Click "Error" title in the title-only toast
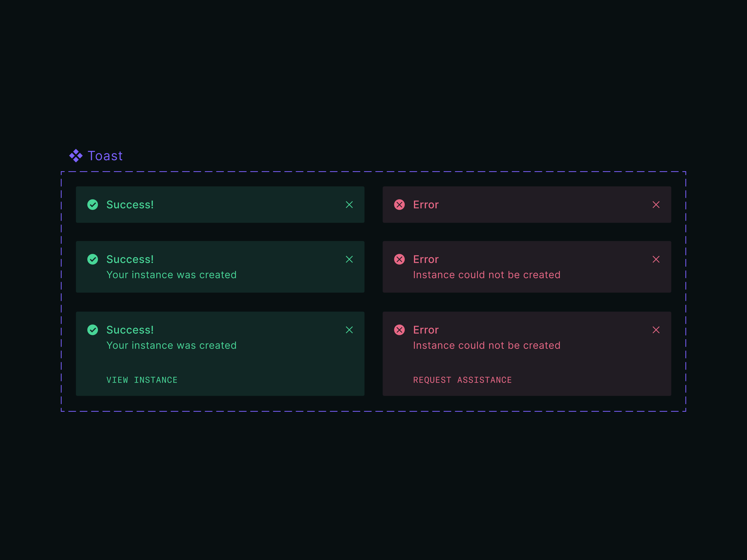The image size is (747, 560). 426,205
